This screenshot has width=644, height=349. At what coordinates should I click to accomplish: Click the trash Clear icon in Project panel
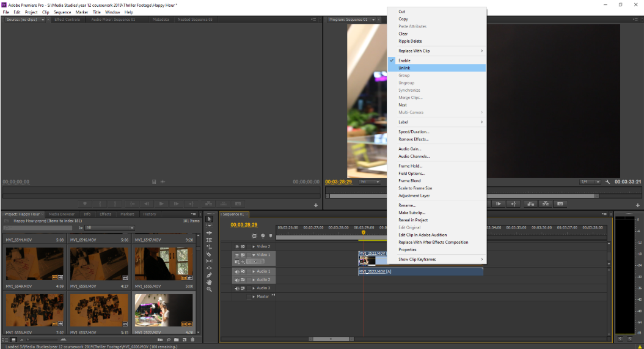pyautogui.click(x=192, y=340)
